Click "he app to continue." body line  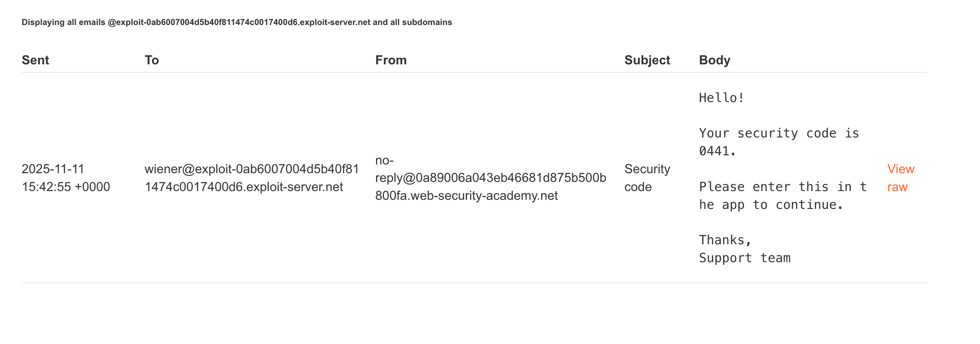[x=770, y=205]
